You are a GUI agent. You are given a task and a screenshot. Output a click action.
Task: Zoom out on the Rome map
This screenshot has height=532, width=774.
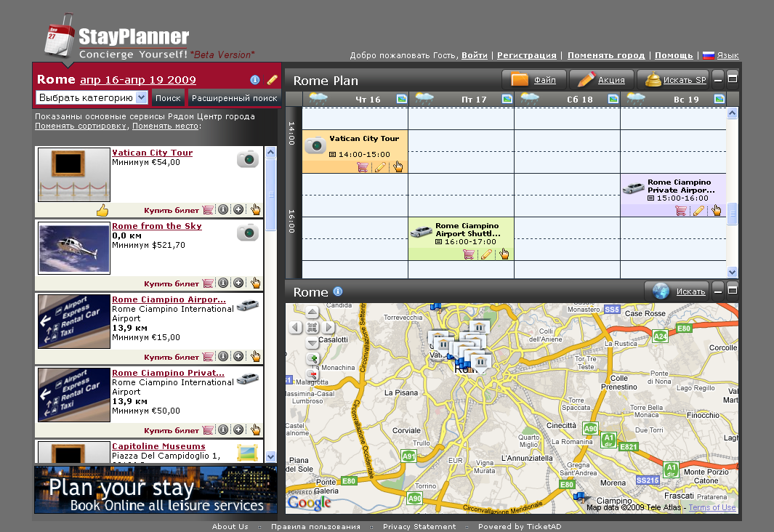313,374
